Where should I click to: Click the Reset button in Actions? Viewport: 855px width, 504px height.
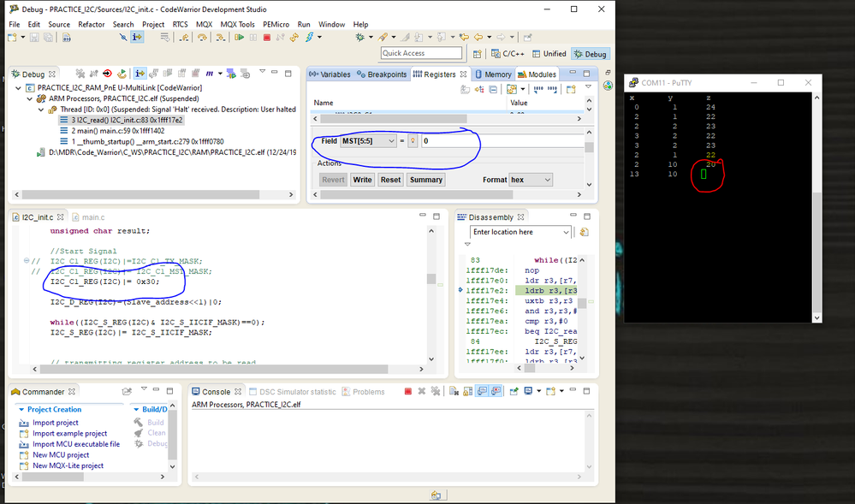click(390, 180)
